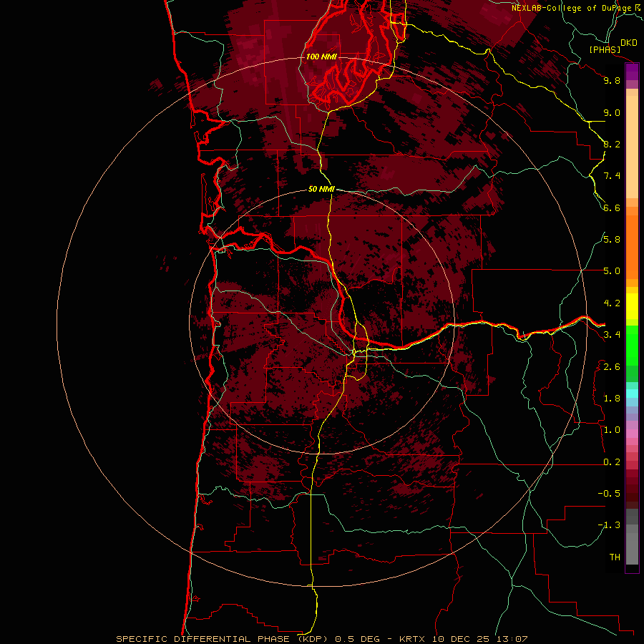The image size is (644, 644).
Task: Click the 7.4 scale value
Action: tap(612, 176)
